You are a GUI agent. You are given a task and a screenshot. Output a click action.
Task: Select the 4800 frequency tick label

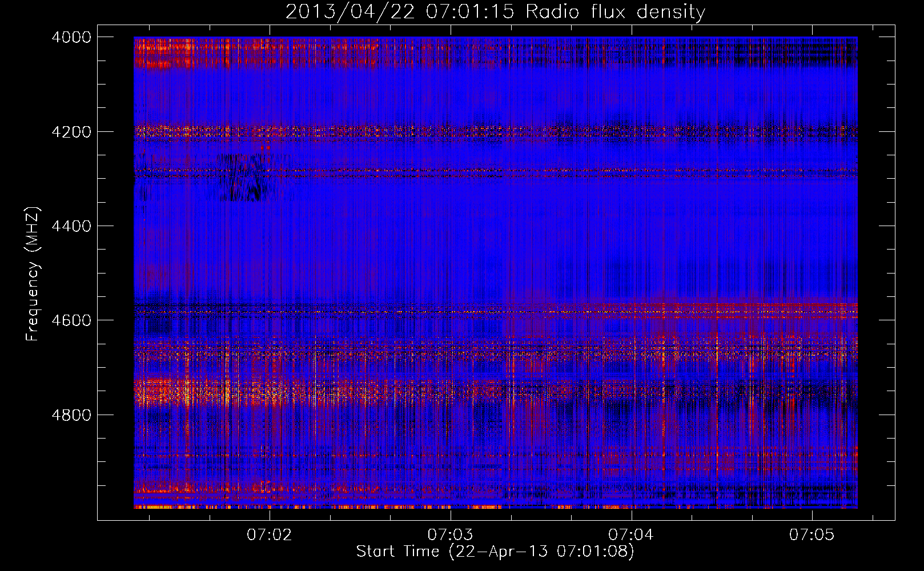coord(71,415)
